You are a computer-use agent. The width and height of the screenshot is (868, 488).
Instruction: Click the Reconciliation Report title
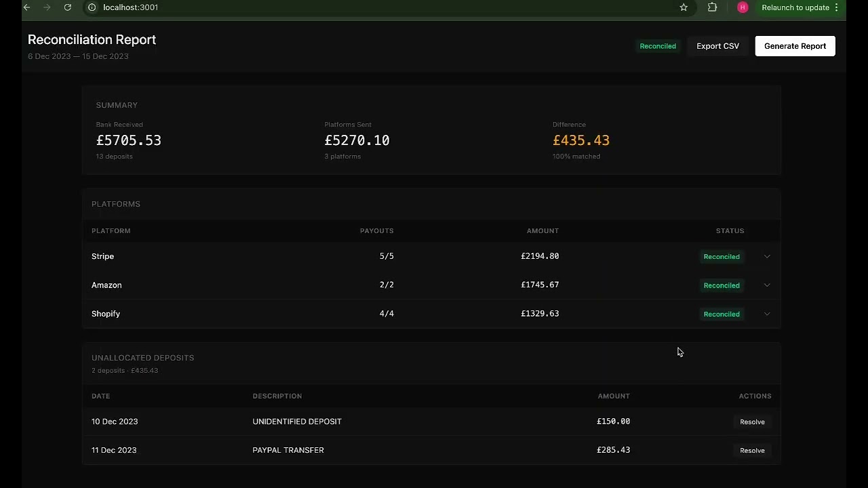point(92,39)
